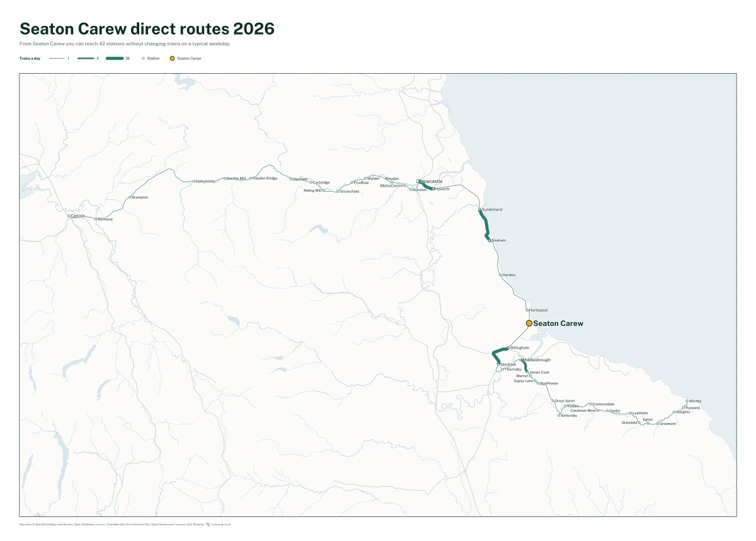Select the Blaydon station label
This screenshot has height=541, width=756.
pyautogui.click(x=392, y=178)
